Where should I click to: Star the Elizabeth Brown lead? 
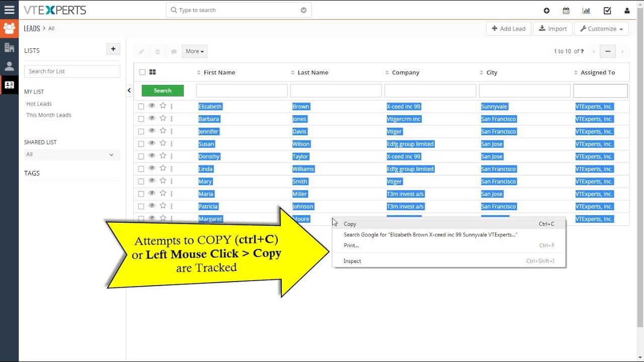point(163,106)
